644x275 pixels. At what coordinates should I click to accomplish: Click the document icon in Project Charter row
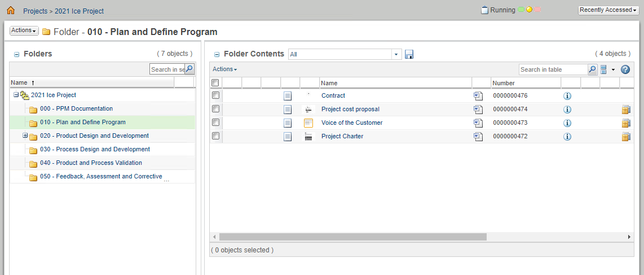point(288,137)
